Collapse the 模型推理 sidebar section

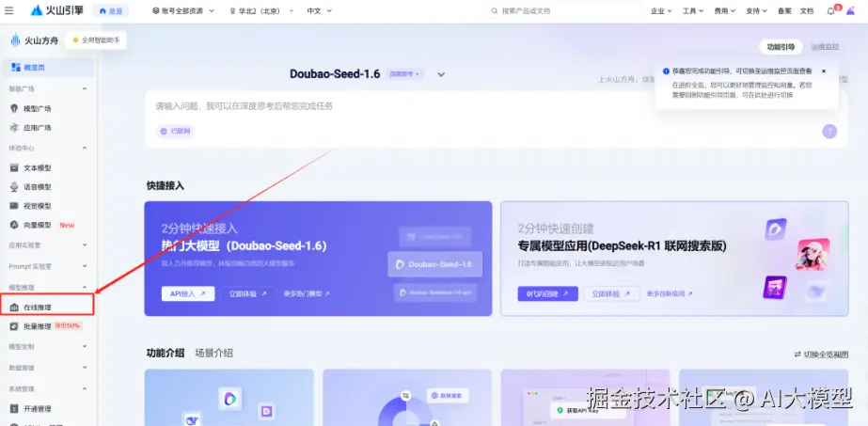(x=85, y=287)
